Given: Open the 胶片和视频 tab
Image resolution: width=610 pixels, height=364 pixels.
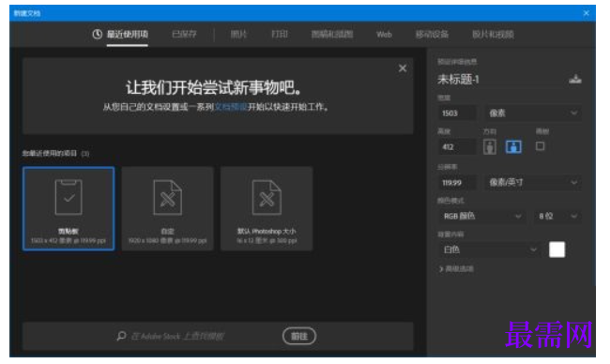Looking at the screenshot, I should 493,35.
